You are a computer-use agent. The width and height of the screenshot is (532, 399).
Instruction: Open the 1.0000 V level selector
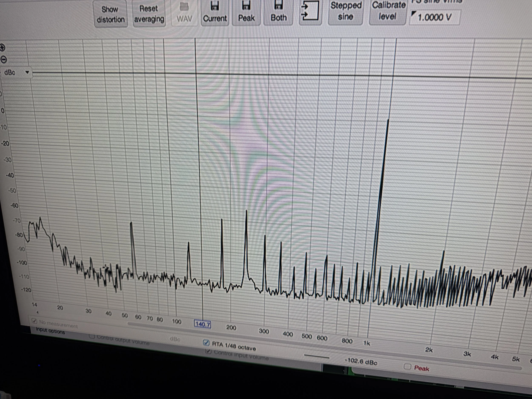[434, 17]
